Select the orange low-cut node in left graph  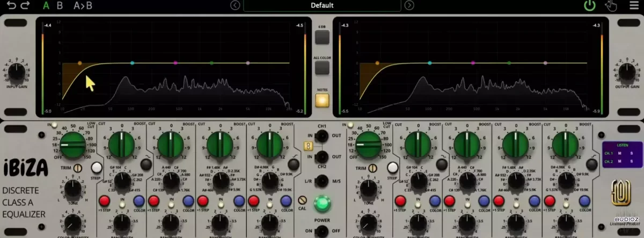(80, 63)
